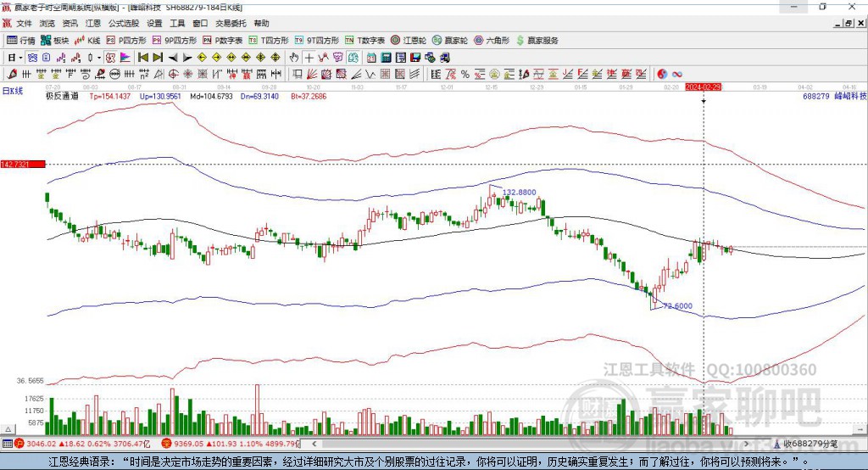Expand the candle style dropdown arrow
Screen dimensions: 868x470
tap(99, 58)
